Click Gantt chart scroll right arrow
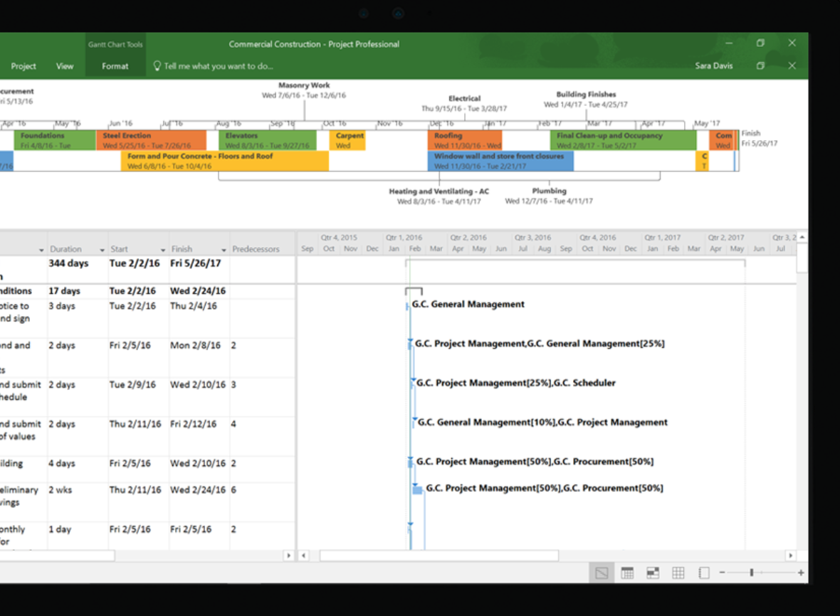 791,556
